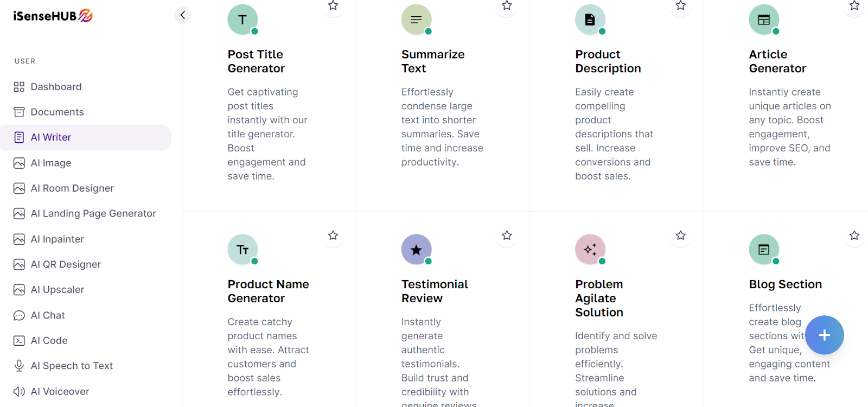The width and height of the screenshot is (868, 407).
Task: Click the blue floating plus button
Action: click(x=824, y=335)
